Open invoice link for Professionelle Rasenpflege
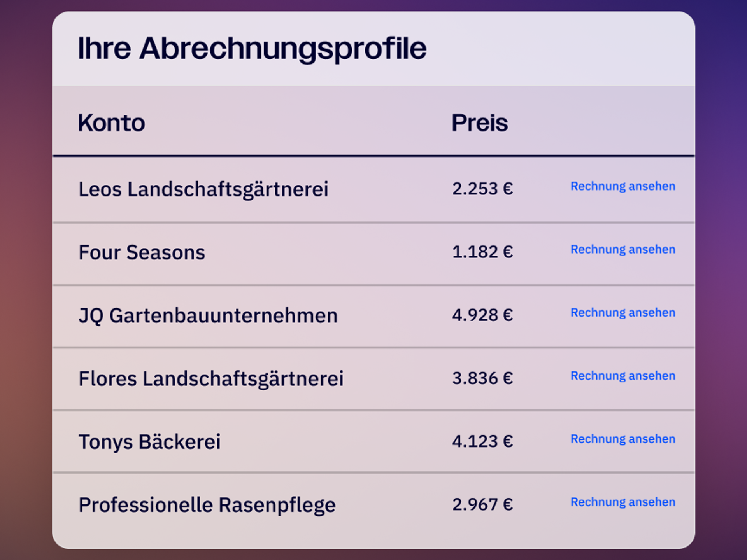747x560 pixels. 622,502
